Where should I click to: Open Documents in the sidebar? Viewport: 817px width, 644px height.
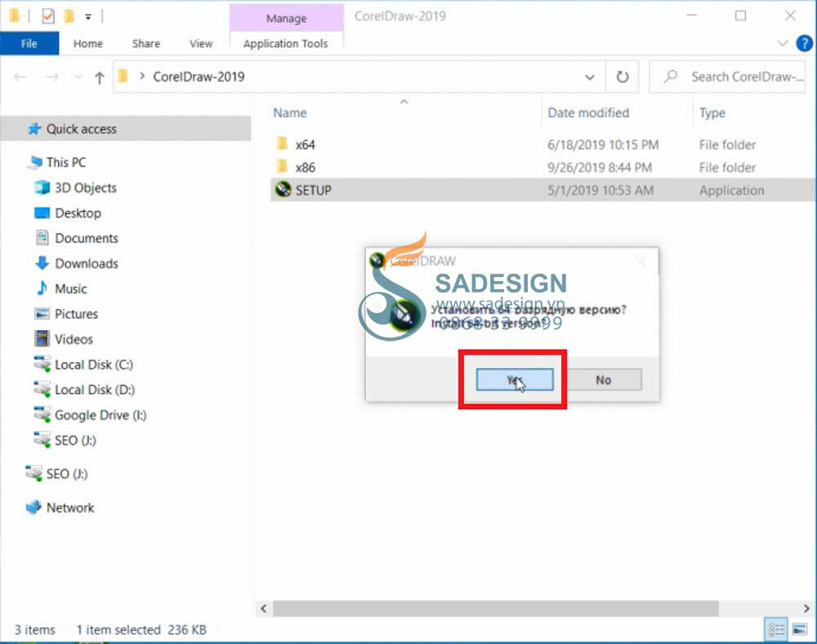coord(87,238)
